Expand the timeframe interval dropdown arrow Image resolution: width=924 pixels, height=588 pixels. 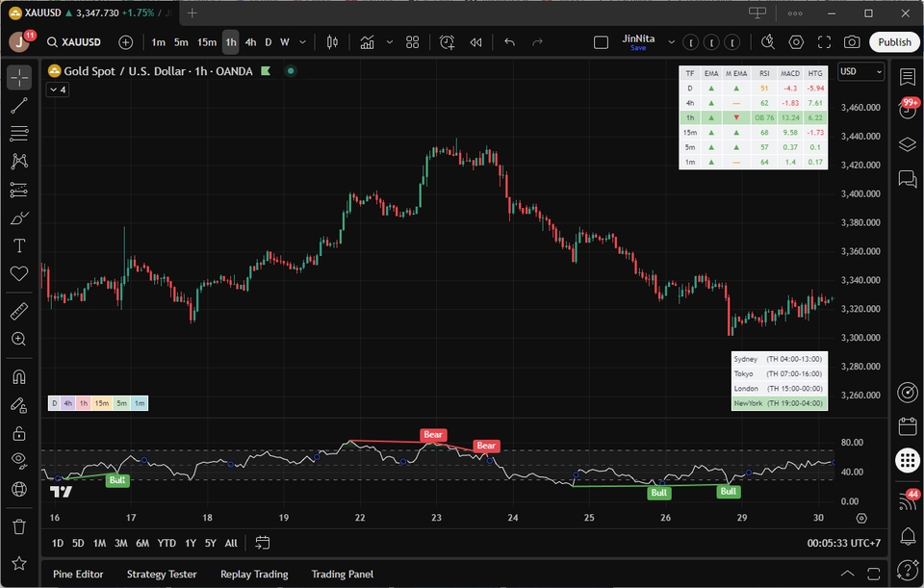[x=303, y=42]
